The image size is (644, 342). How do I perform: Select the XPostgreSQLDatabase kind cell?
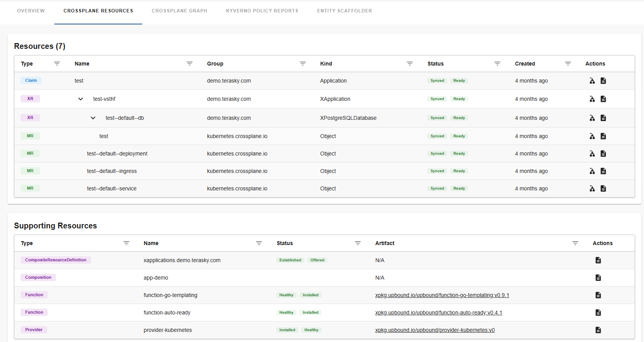pos(348,118)
